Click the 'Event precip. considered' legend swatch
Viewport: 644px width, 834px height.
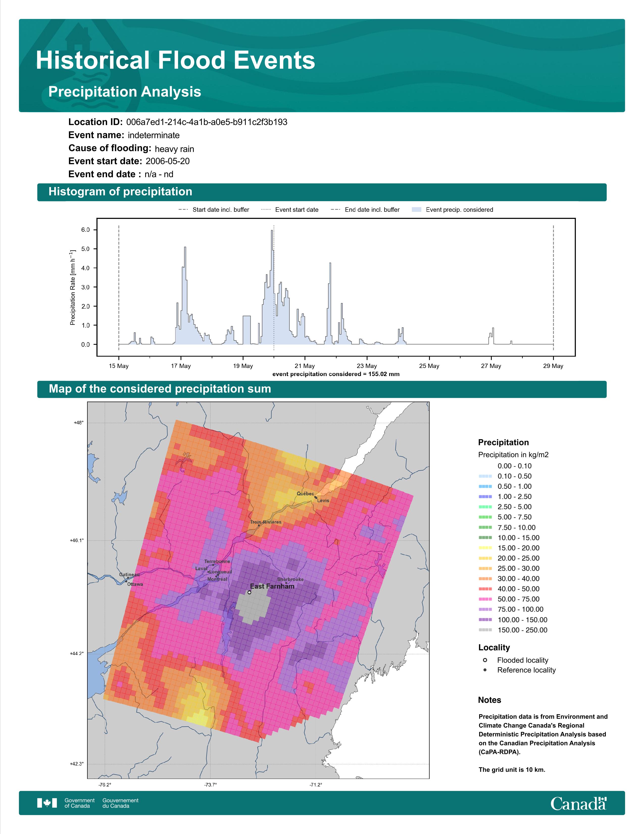pos(417,210)
